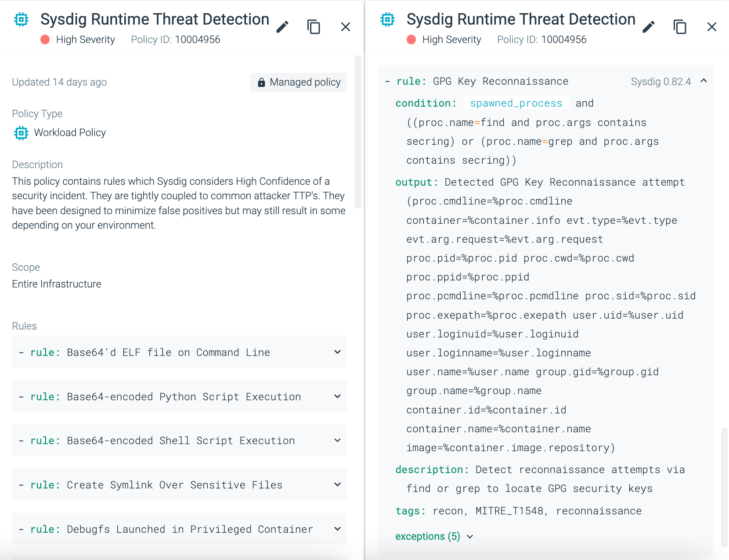Click the edit pencil icon in left panel
The height and width of the screenshot is (560, 729).
tap(282, 27)
